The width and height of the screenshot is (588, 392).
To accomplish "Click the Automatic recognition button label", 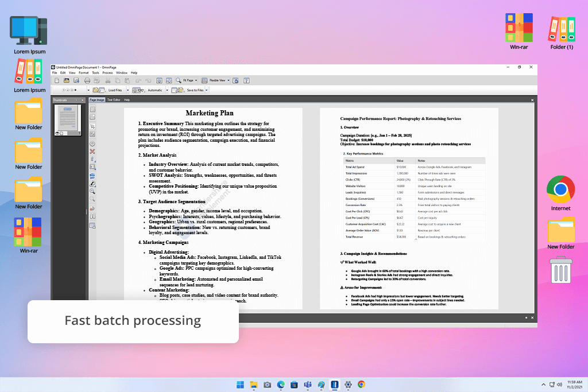I will pyautogui.click(x=155, y=90).
